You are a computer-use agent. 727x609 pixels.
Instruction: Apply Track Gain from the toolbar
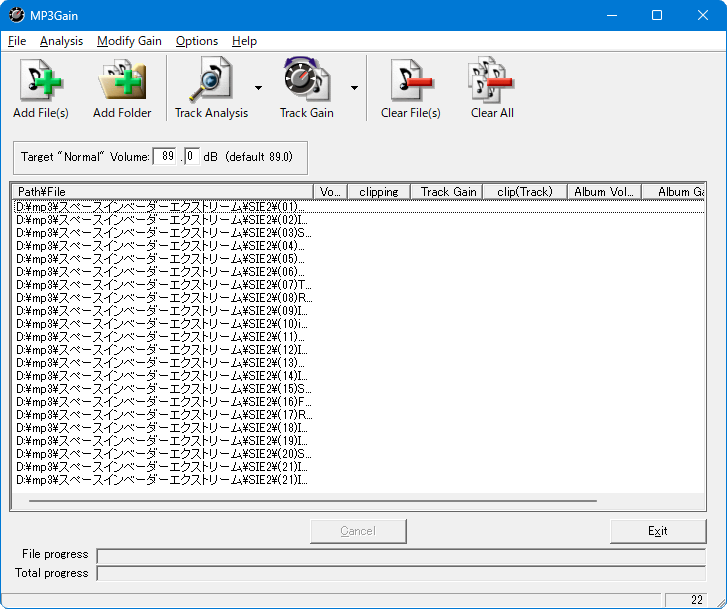click(306, 88)
